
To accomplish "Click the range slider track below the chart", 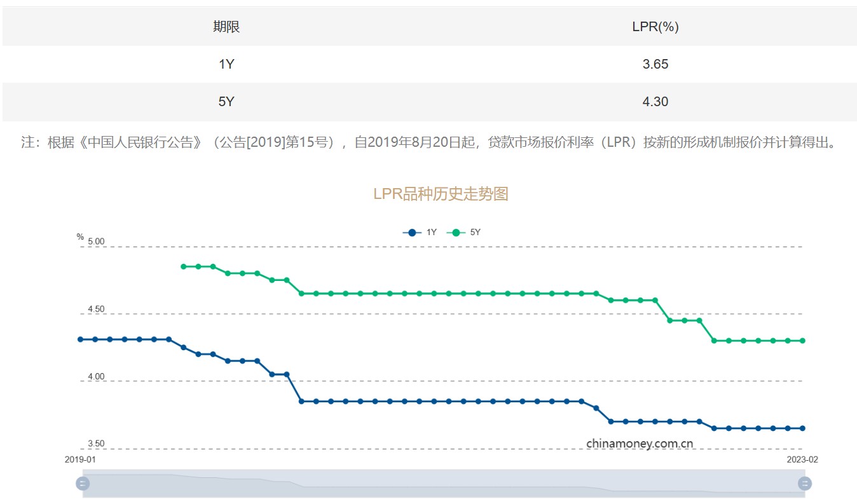I will click(444, 484).
